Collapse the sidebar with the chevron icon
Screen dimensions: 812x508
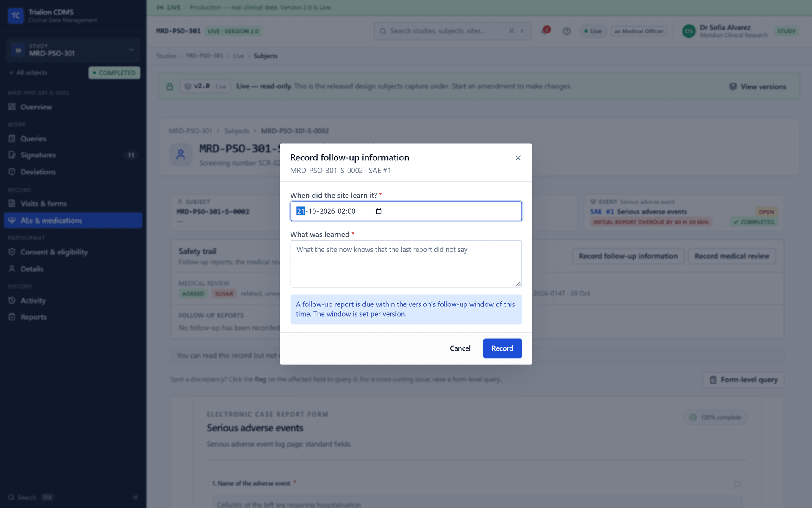point(135,497)
